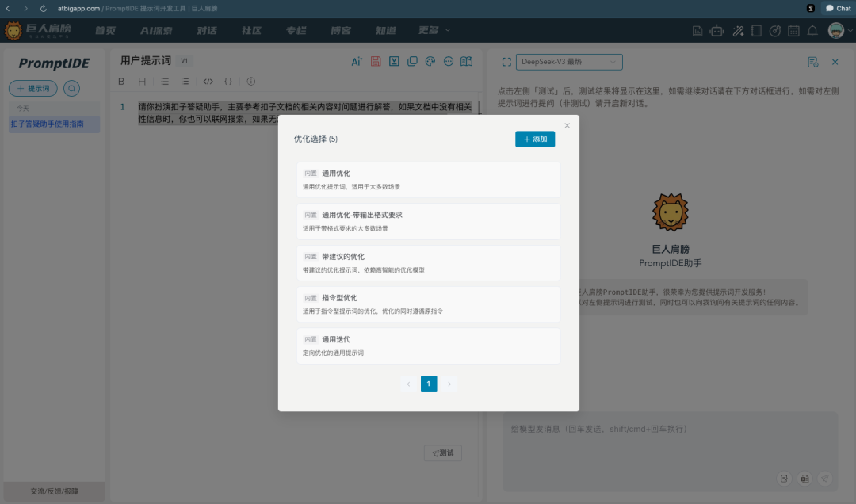Click the AI optimize icon in prompt toolbar
856x504 pixels.
357,62
